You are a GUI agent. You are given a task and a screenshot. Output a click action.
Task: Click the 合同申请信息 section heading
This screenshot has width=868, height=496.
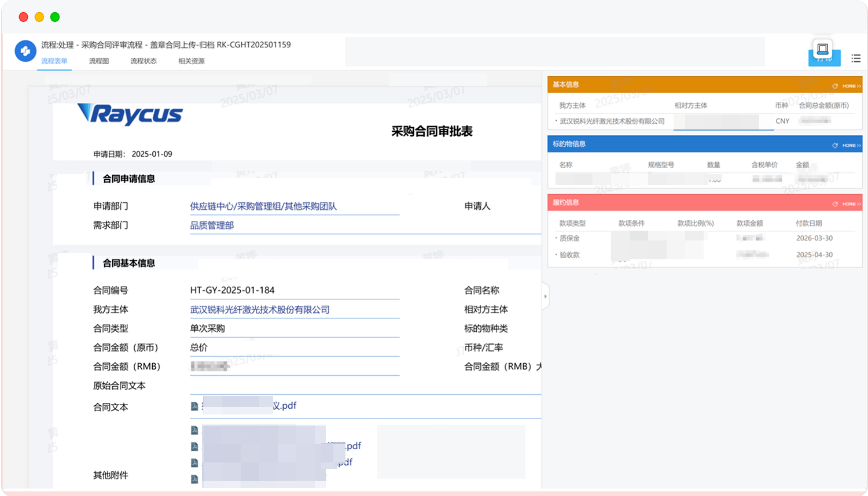tap(128, 179)
